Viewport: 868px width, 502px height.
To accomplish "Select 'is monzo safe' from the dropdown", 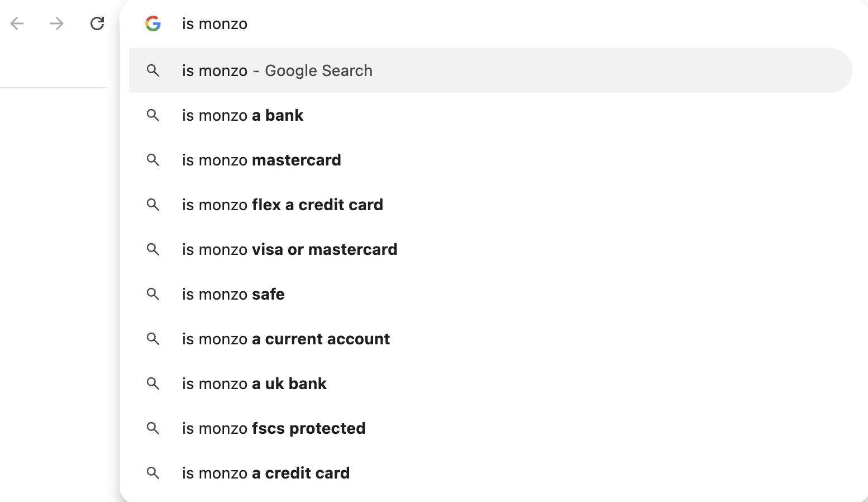I will 233,294.
